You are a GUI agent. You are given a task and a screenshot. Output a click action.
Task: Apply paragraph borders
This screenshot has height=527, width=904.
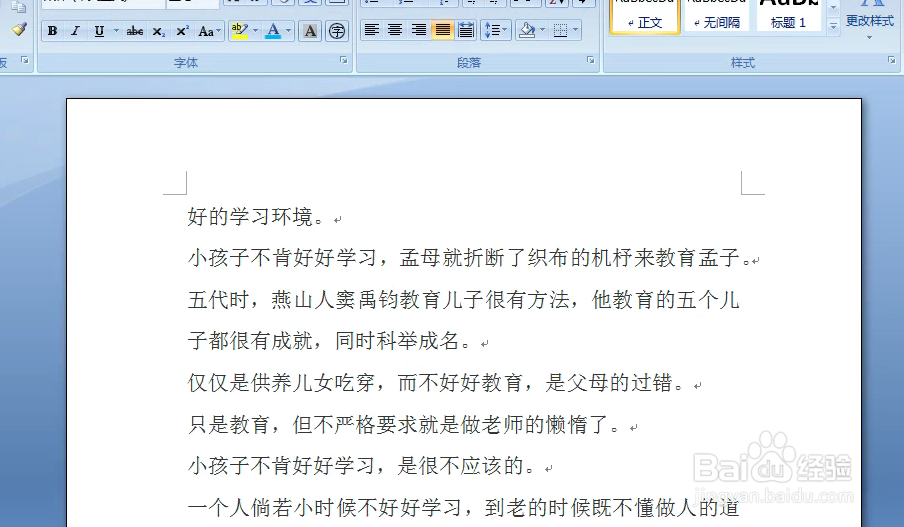tap(560, 30)
